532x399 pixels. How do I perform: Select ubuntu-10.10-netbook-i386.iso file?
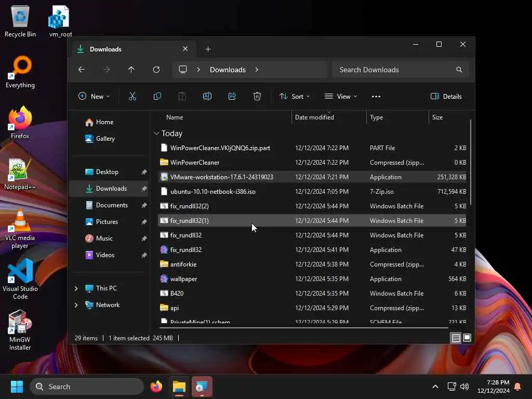[312, 192]
